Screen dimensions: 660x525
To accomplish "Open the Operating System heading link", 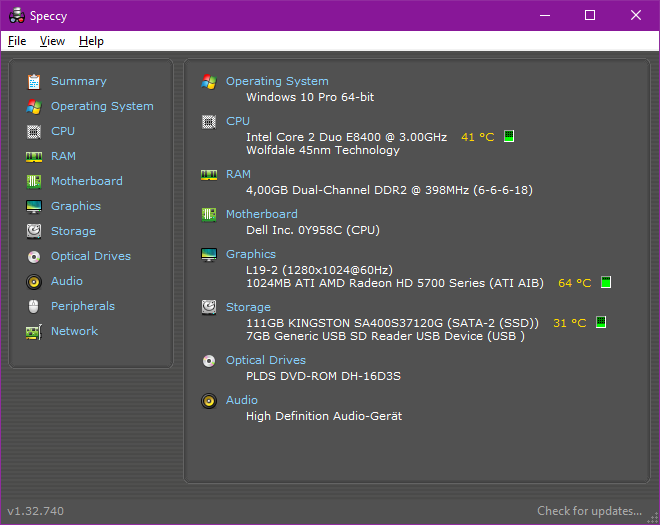I will [276, 81].
